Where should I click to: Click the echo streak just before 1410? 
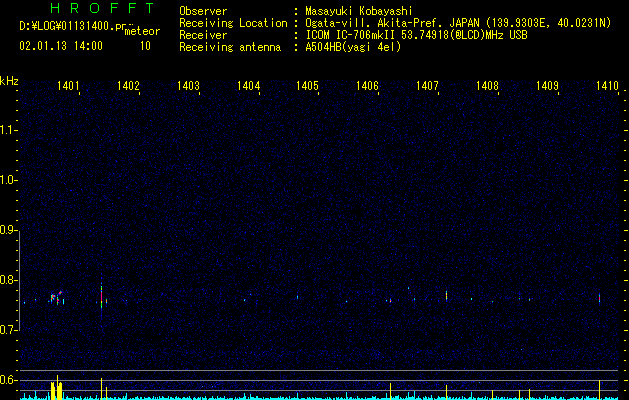pos(599,299)
